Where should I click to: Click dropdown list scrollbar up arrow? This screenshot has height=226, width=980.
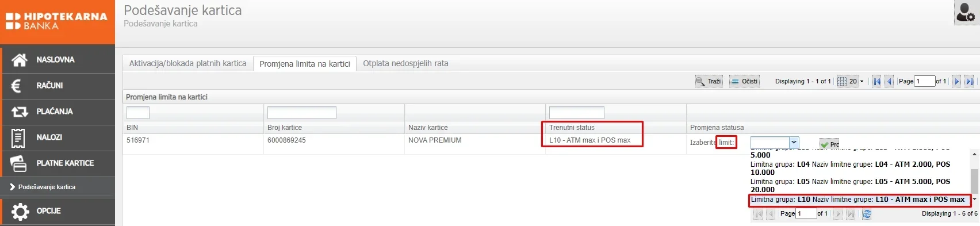click(x=974, y=155)
